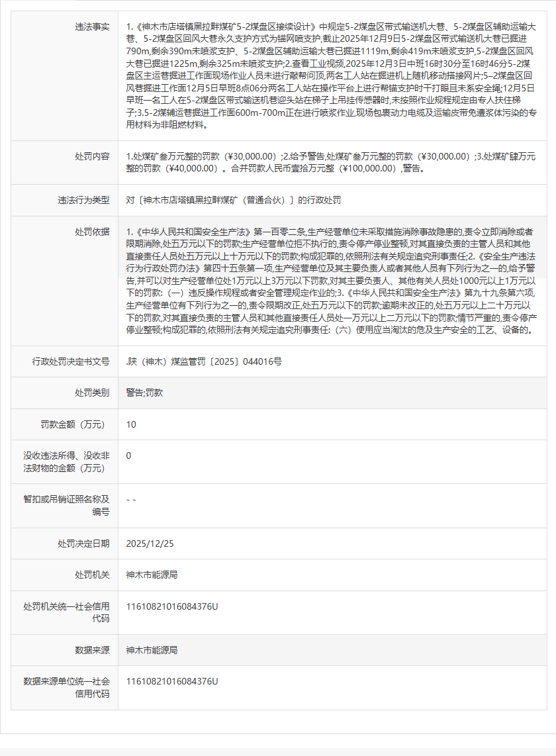Click 神木市能源局 in the 处罚机关 row
Screen dimensions: 556x756
pos(152,575)
